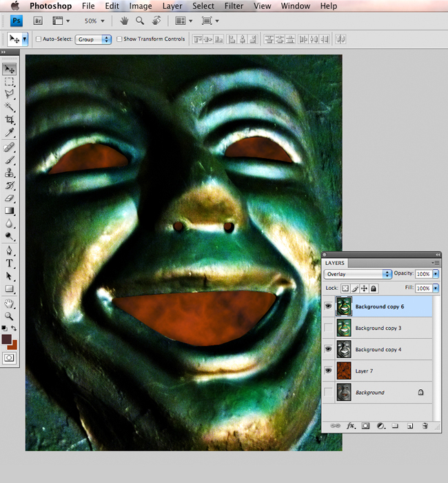
Task: Click the Hand tool in application bar
Action: click(124, 21)
